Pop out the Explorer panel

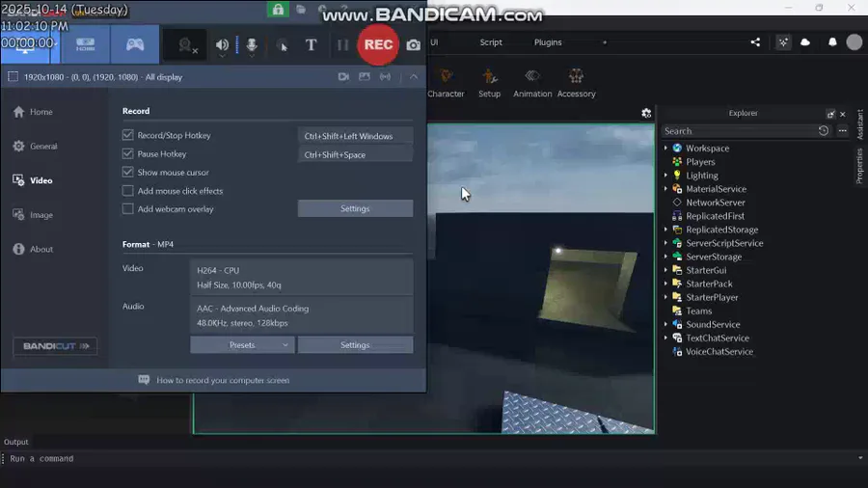pos(830,114)
